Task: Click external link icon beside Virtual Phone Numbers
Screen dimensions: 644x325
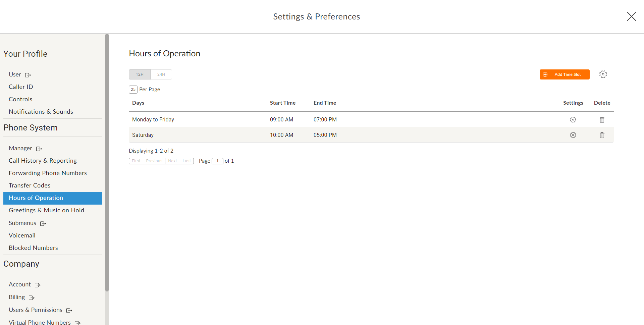Action: click(x=77, y=323)
